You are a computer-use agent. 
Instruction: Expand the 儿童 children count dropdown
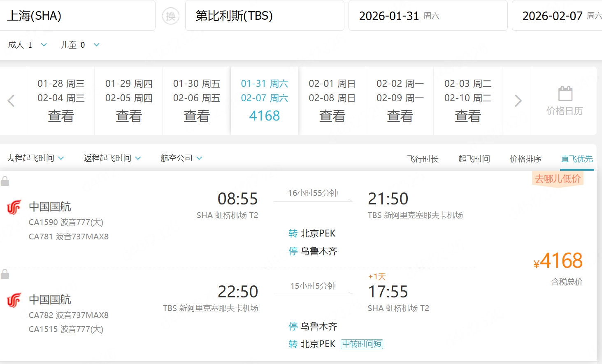coord(96,45)
